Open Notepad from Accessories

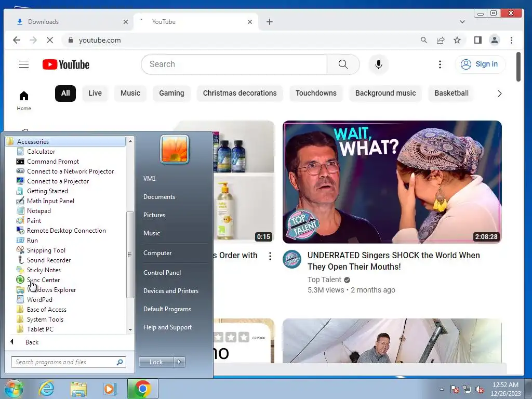38,211
